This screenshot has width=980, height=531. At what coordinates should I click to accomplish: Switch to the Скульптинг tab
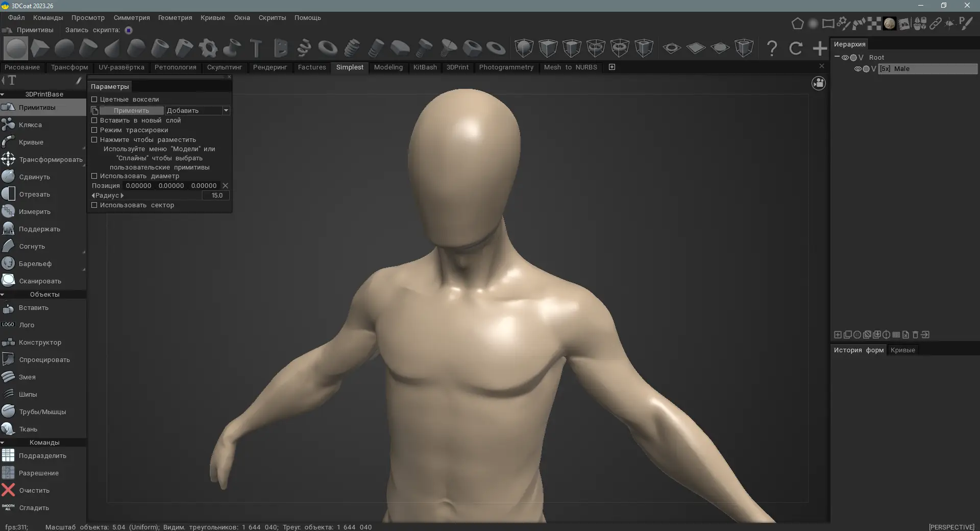(x=225, y=67)
